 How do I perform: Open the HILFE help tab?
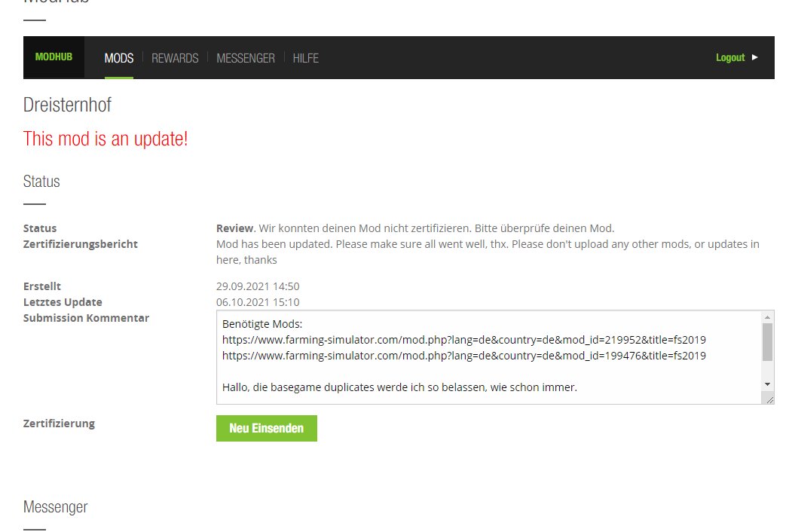coord(305,58)
